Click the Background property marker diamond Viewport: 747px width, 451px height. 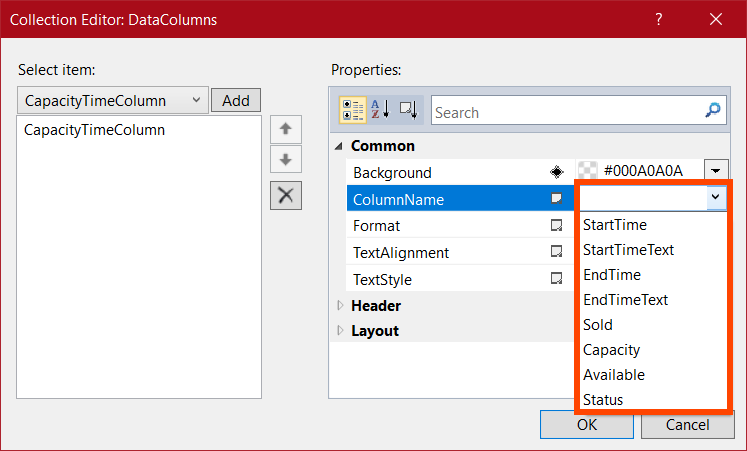pos(557,172)
